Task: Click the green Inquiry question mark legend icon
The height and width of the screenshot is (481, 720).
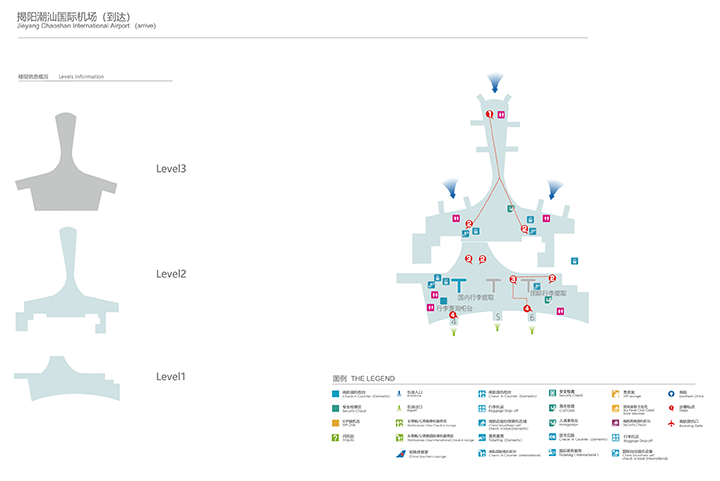Action: [337, 437]
